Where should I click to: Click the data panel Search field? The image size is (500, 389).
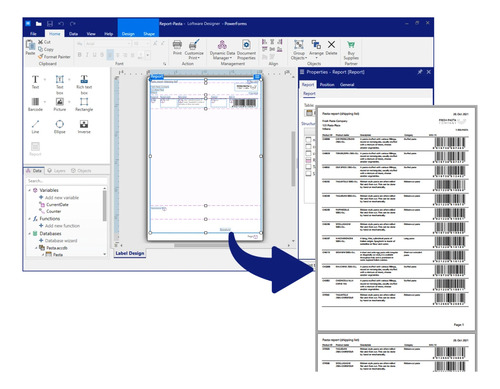(67, 181)
